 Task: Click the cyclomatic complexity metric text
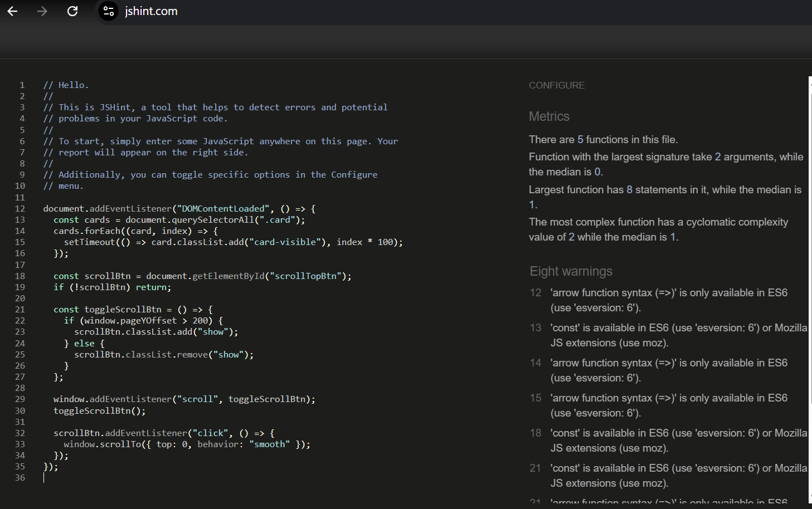click(x=658, y=229)
